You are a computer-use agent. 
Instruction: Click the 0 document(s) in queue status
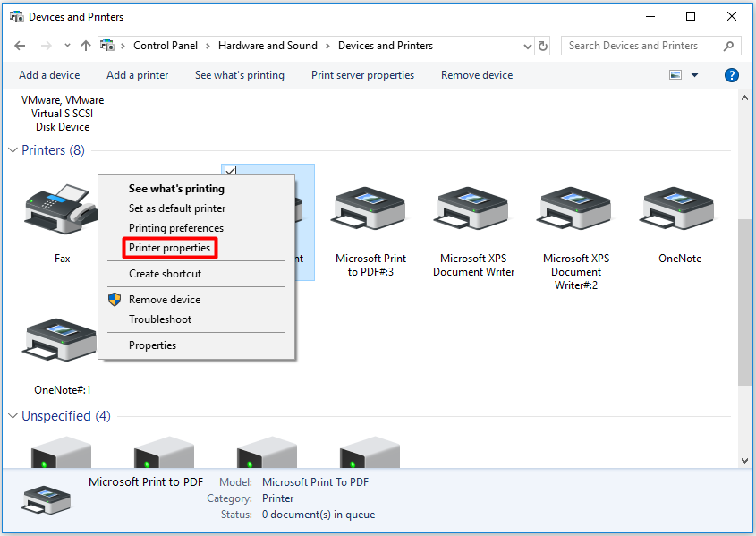319,515
